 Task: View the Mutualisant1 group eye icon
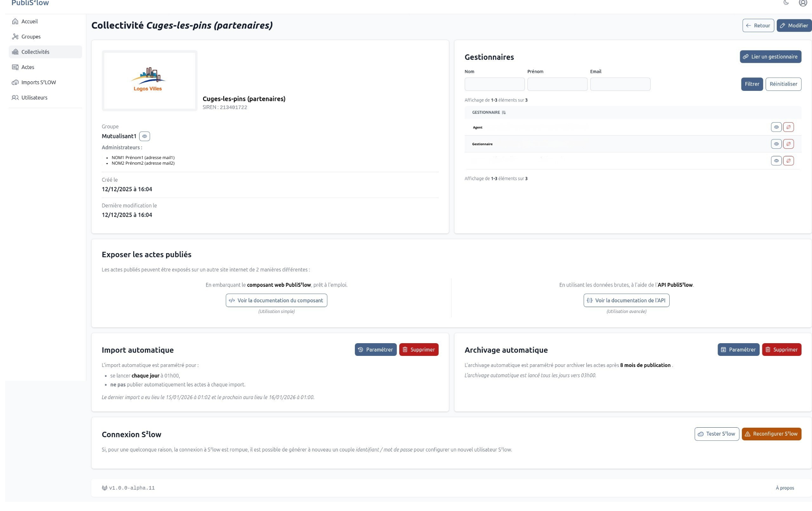point(145,136)
